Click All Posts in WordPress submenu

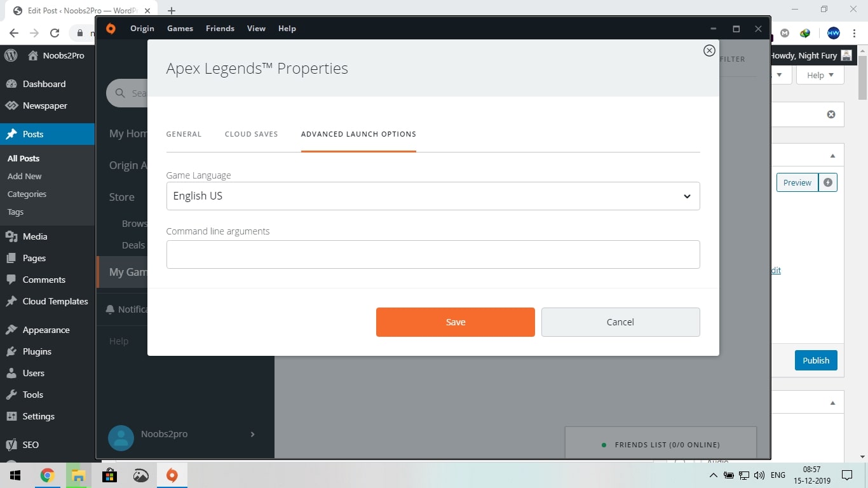[x=24, y=158]
